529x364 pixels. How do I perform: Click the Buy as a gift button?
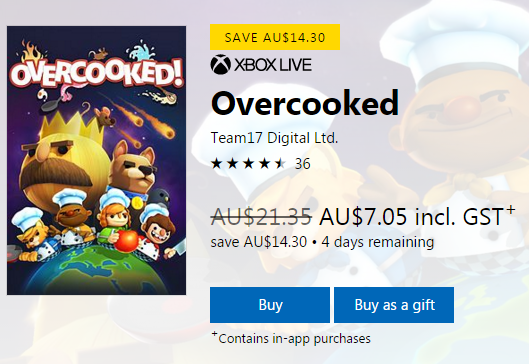[394, 305]
